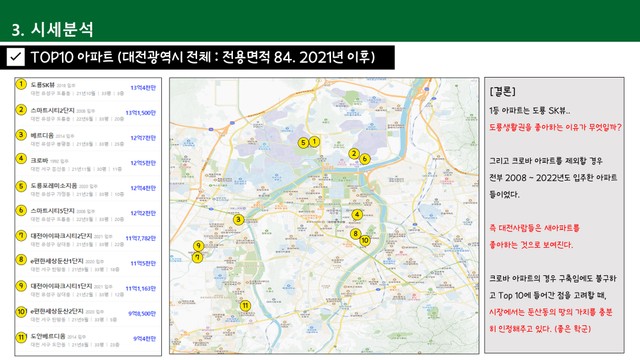Click map marker number 2
Screen dimensions: 640x360
point(354,153)
